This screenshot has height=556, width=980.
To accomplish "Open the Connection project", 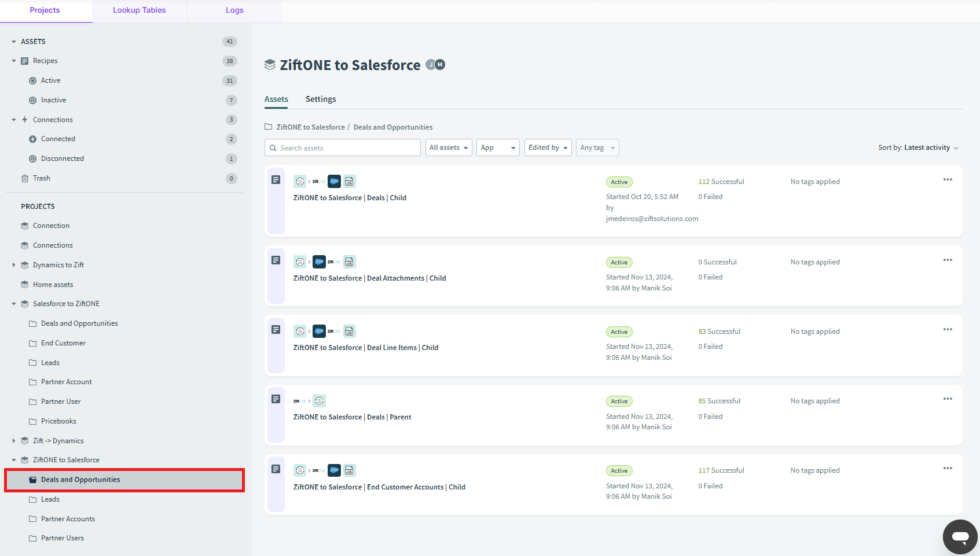I will point(51,226).
